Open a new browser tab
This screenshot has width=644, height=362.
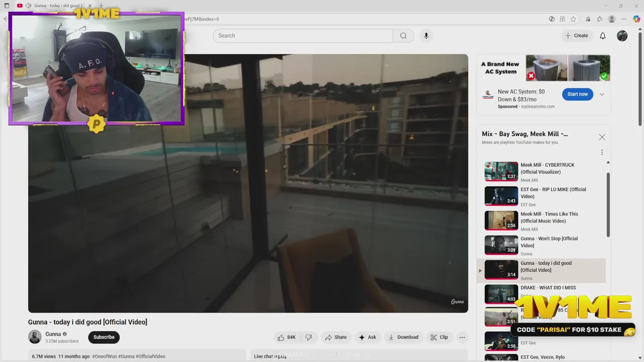tap(101, 6)
